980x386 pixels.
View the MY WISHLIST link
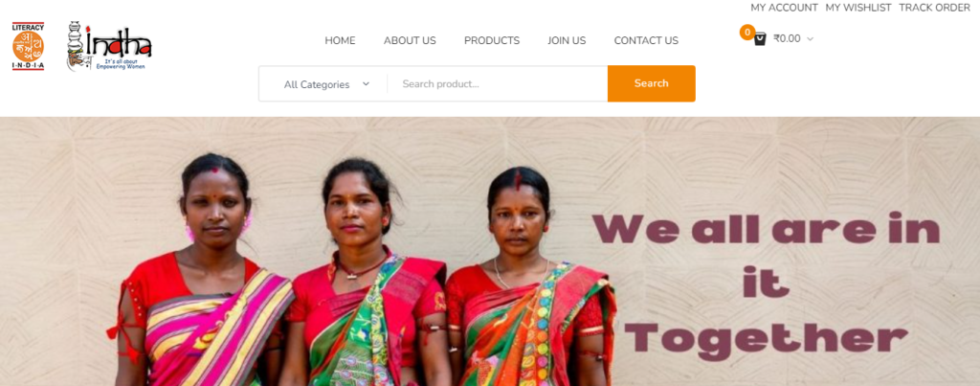coord(858,8)
